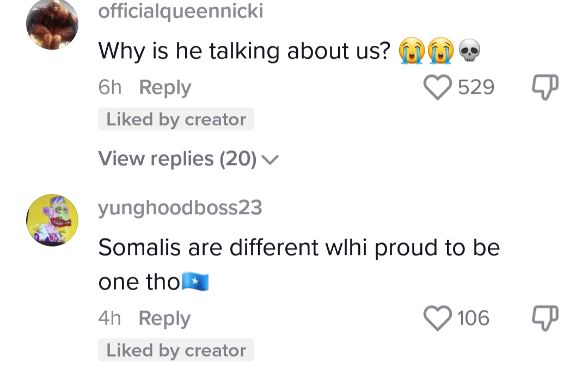
Task: Expand View replies (20)
Action: tap(177, 159)
